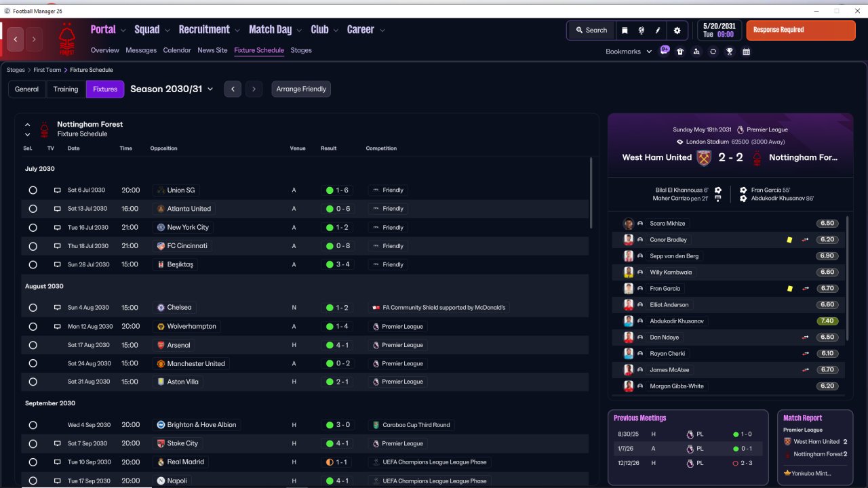Open the globe world icon in top bar

tap(642, 30)
